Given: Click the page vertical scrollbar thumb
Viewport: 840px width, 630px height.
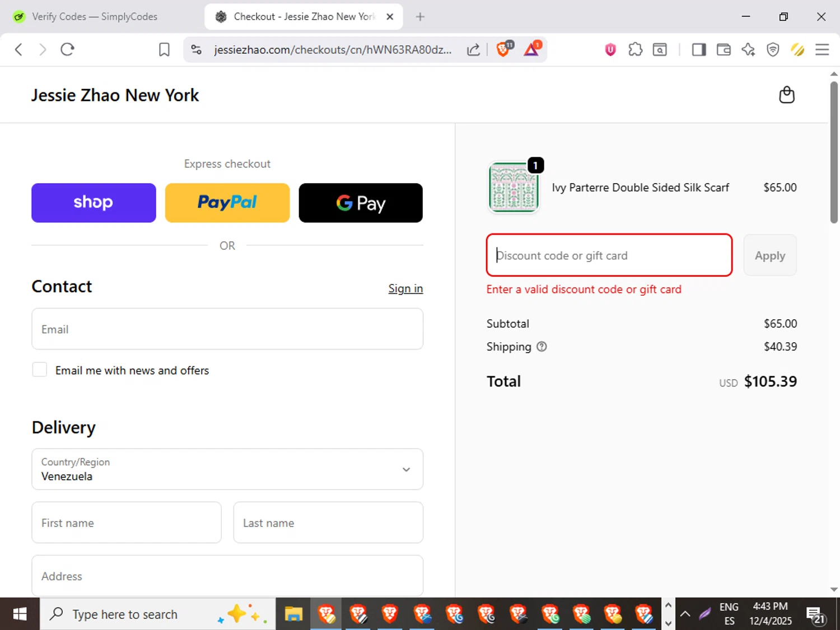Looking at the screenshot, I should (x=834, y=152).
